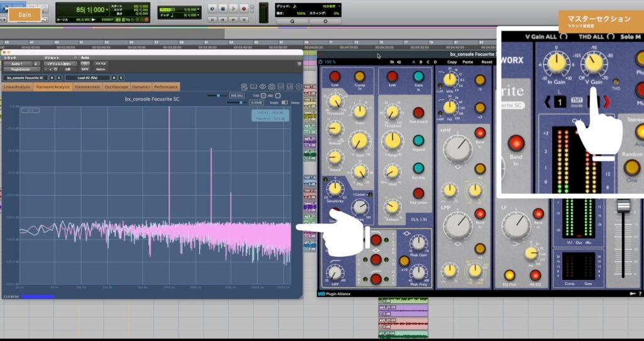Toggle HMF Band In button
Viewport: 644px width, 341px height.
tap(480, 132)
